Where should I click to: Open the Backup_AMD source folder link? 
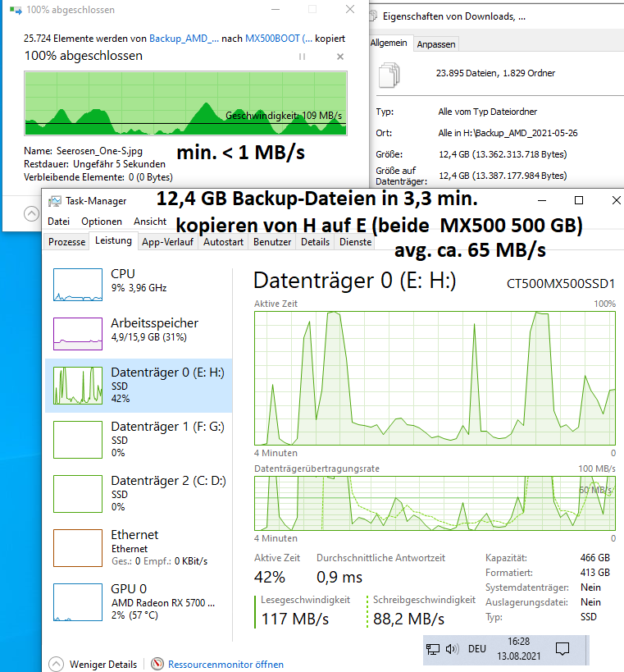[184, 39]
